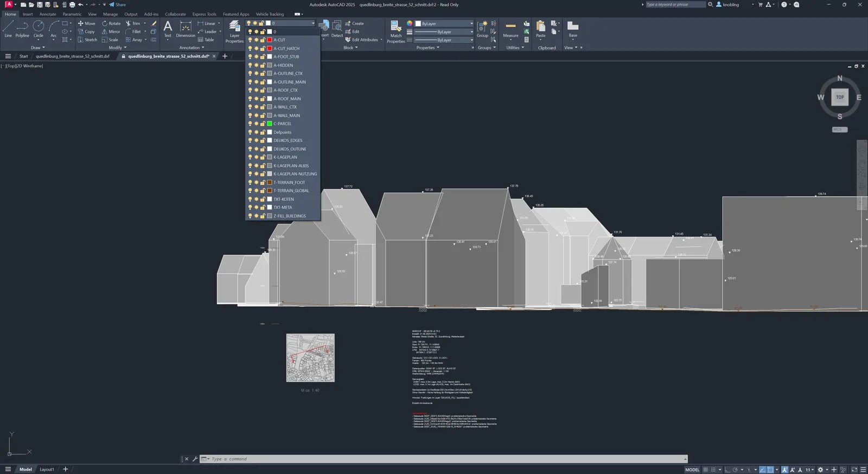This screenshot has height=474, width=868.
Task: Switch to Layout1 tab
Action: tap(47, 470)
